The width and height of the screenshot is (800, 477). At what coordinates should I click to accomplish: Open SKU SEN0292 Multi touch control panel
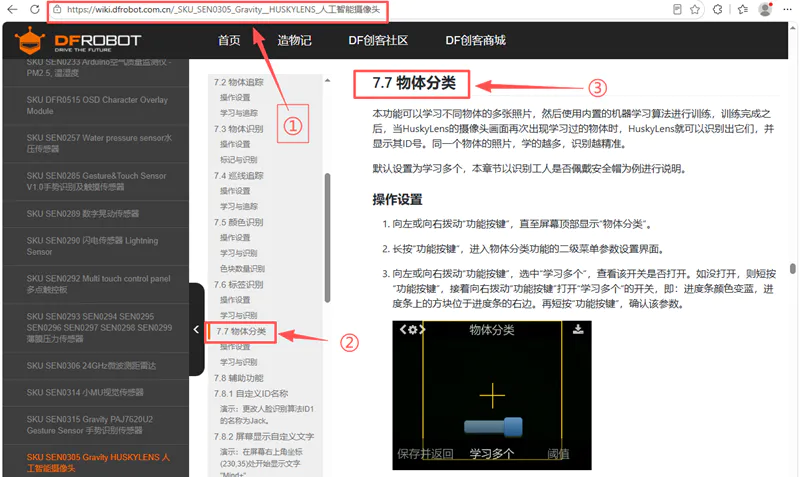pyautogui.click(x=96, y=284)
